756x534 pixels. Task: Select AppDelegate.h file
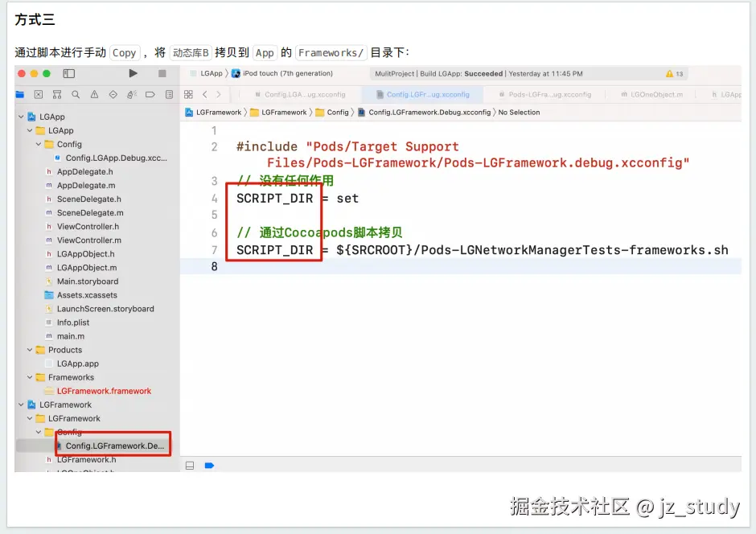click(x=80, y=171)
